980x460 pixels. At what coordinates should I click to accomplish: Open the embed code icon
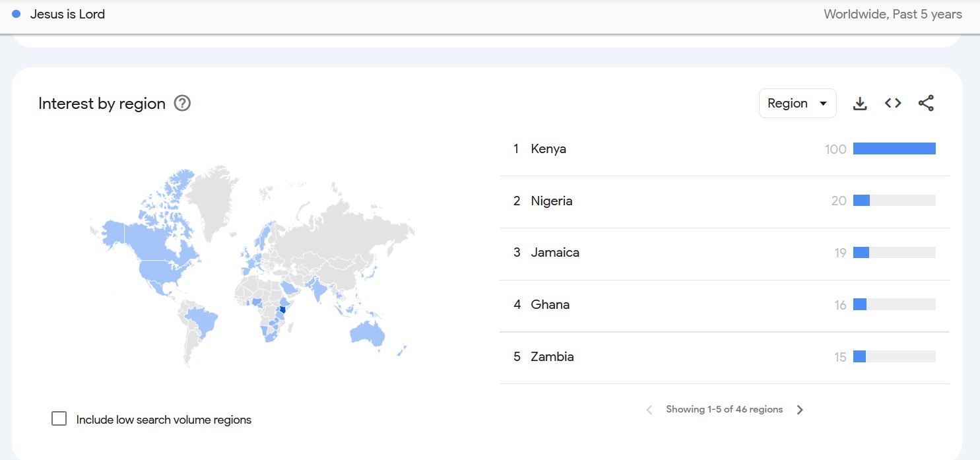[x=893, y=104]
